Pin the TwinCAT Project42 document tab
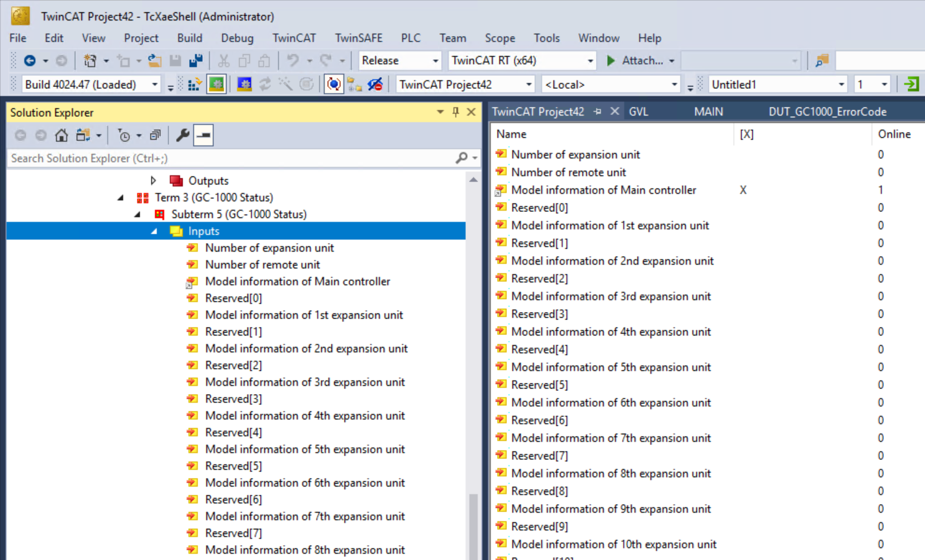The image size is (925, 560). click(x=598, y=111)
